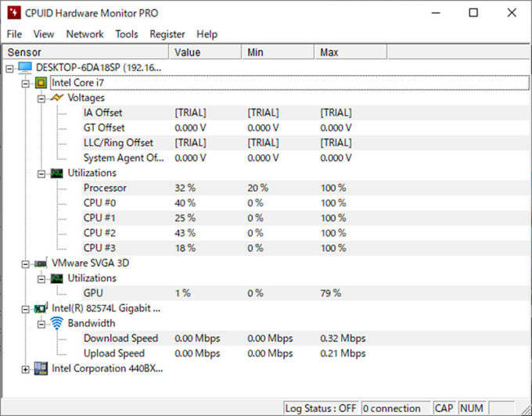Click the Bandwidth wifi icon
The image size is (532, 416).
[x=56, y=323]
